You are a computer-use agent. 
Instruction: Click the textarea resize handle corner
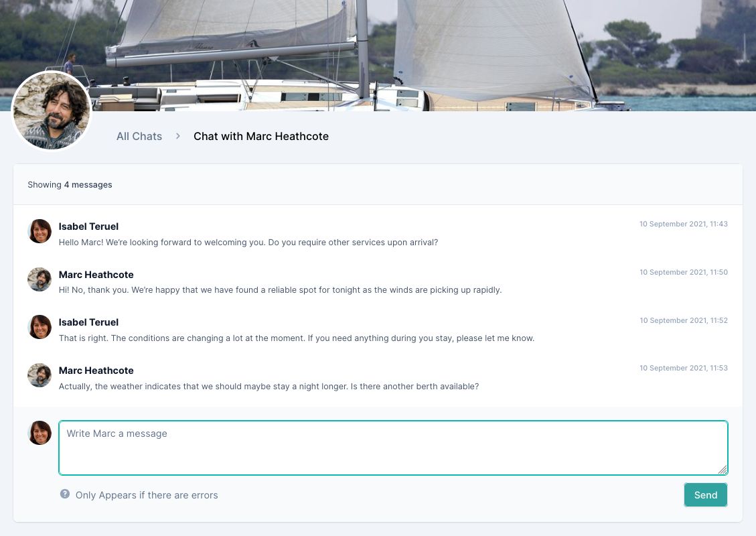pos(723,470)
